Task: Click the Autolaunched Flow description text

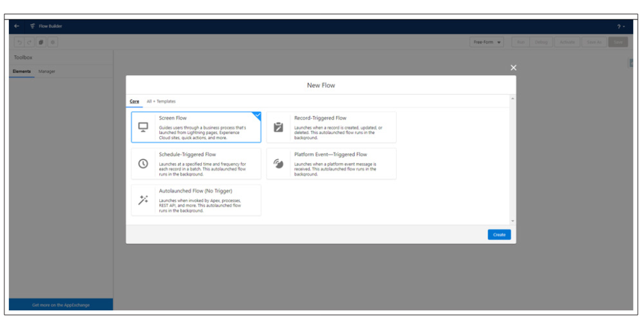Action: pos(200,205)
